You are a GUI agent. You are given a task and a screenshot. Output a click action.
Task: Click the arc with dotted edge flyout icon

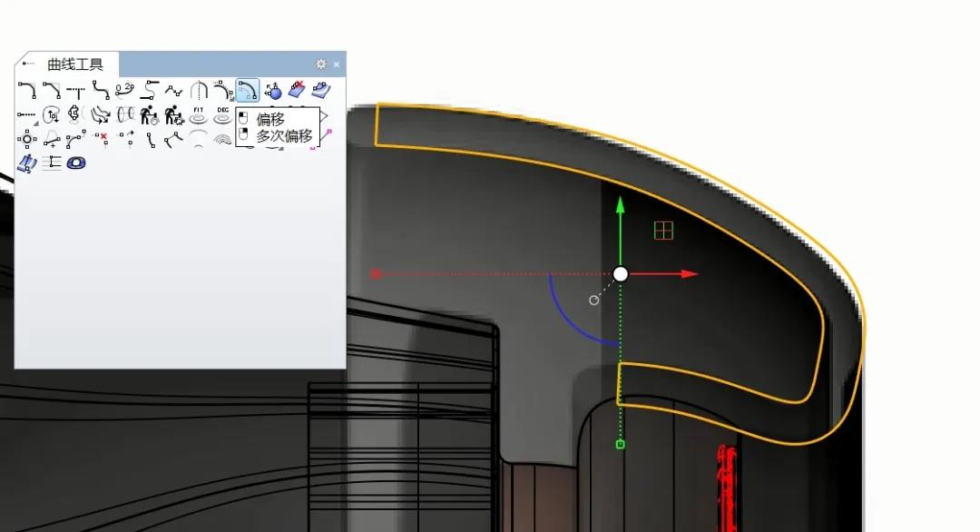pos(222,91)
